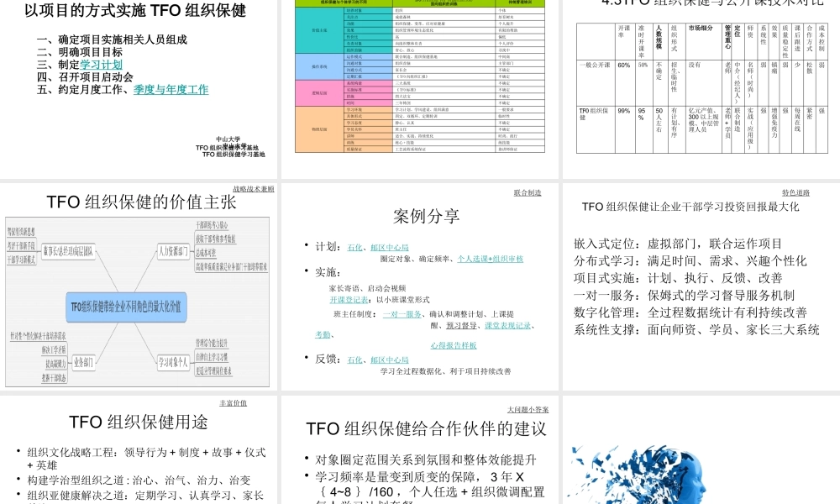Open 石化 link in the 反馈 row

[x=354, y=360]
